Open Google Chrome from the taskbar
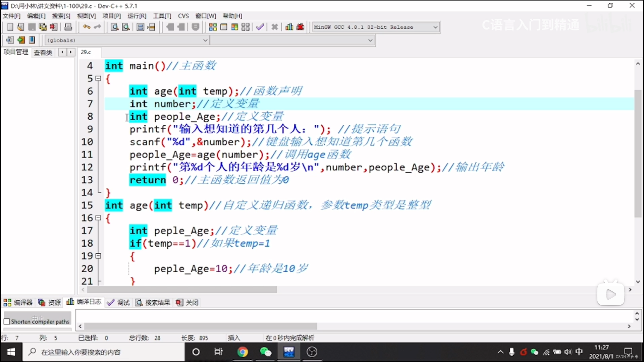644x362 pixels. 243,352
